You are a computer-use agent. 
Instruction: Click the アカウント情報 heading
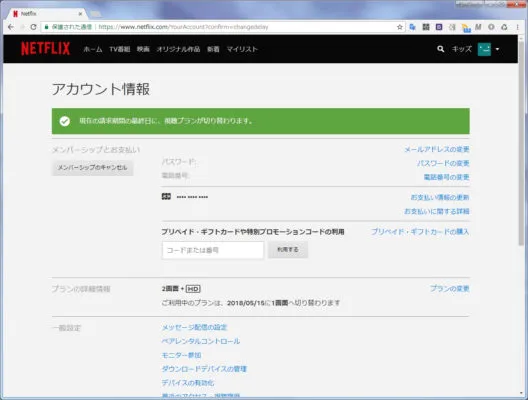pyautogui.click(x=101, y=89)
